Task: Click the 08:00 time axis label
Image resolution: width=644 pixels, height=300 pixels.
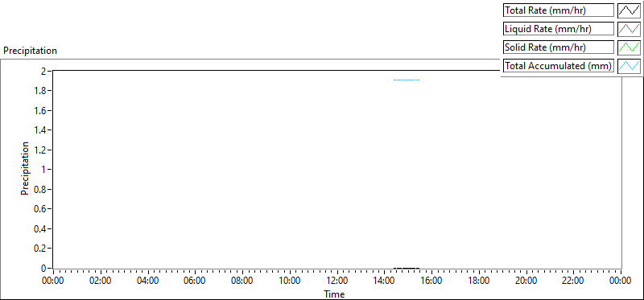Action: 242,282
